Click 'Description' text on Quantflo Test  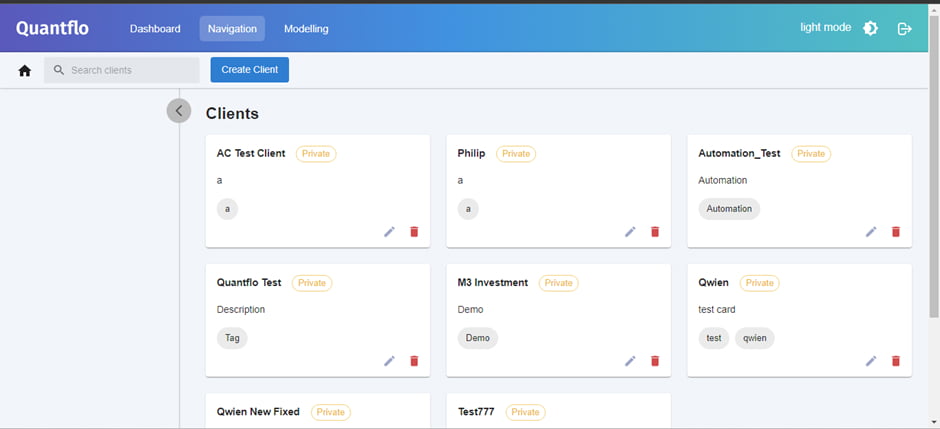240,310
